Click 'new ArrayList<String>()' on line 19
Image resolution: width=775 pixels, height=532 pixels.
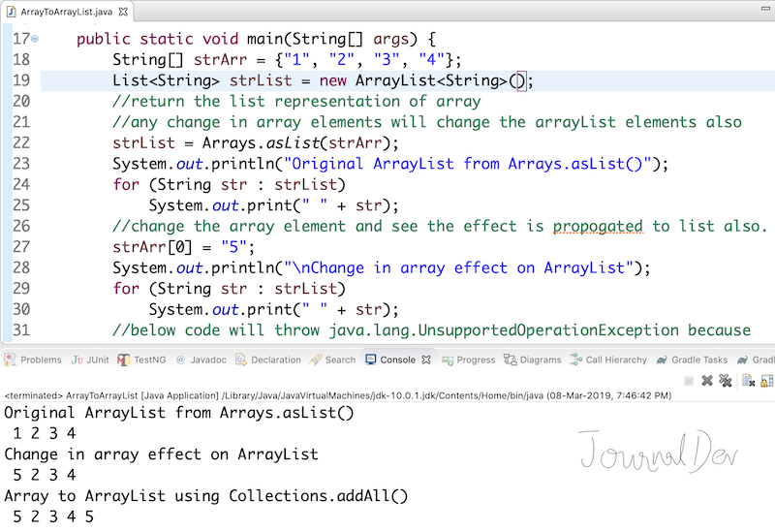pos(422,80)
